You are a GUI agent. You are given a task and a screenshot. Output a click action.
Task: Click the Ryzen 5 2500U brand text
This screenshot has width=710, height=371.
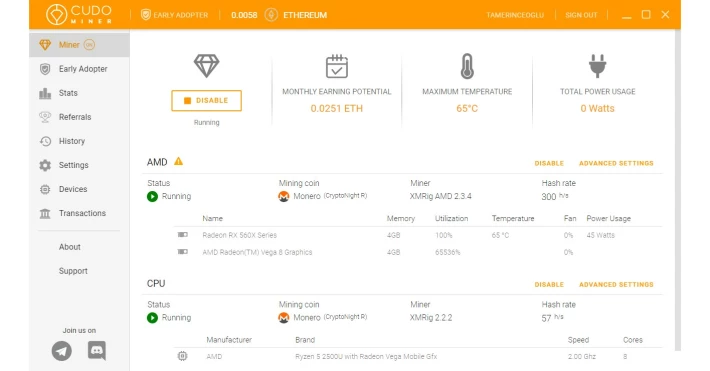click(366, 357)
